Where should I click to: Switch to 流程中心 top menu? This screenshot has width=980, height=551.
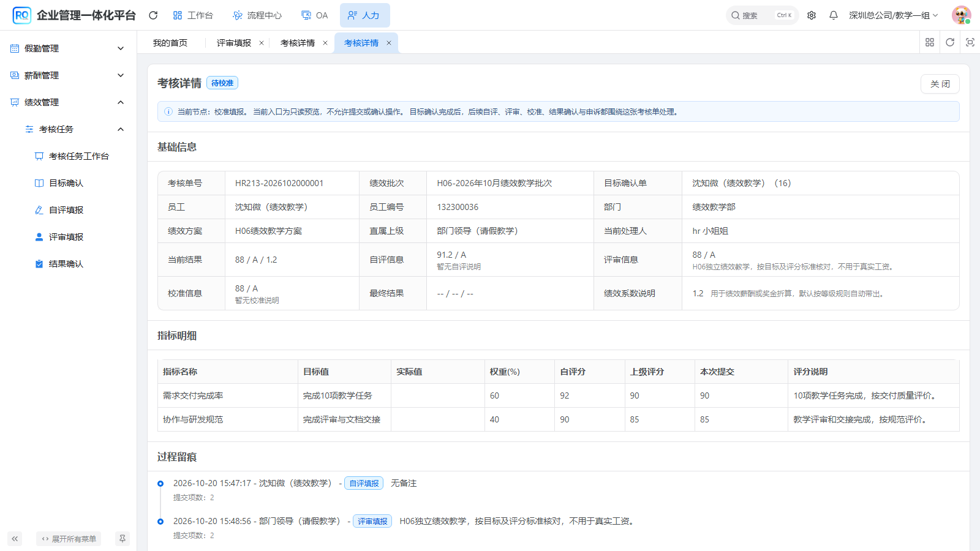pos(257,15)
